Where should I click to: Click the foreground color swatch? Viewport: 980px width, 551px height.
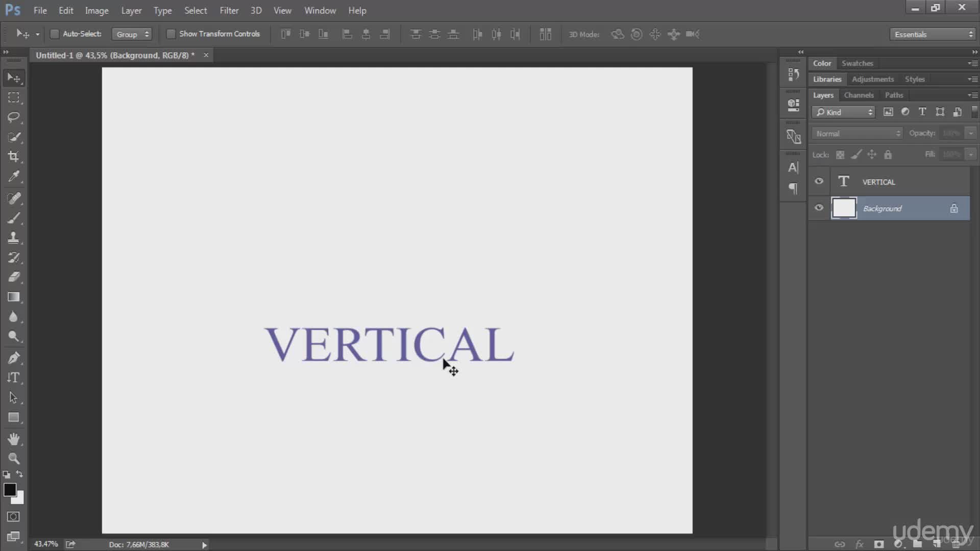coord(9,489)
